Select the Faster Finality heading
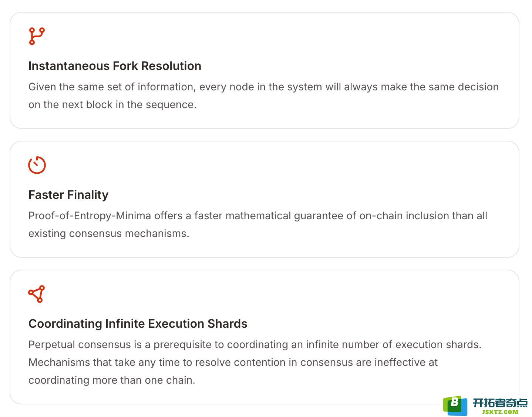Viewport: 532px width, 417px height. pos(68,195)
